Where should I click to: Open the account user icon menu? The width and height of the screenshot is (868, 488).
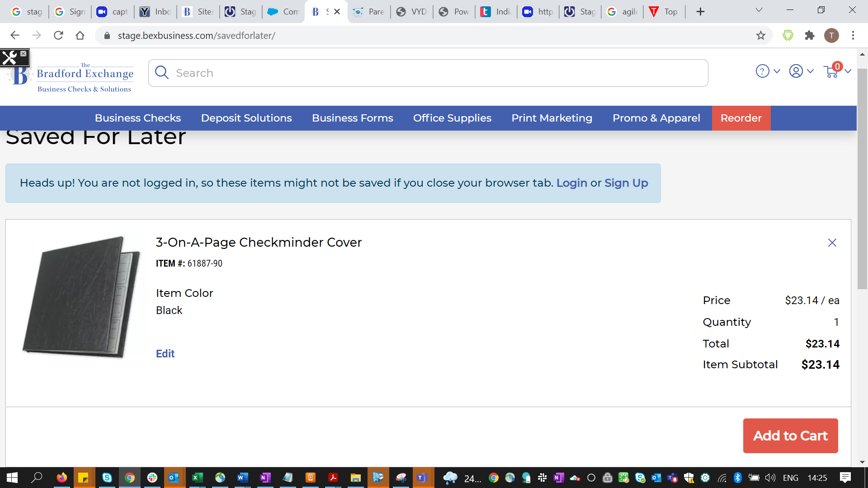796,71
